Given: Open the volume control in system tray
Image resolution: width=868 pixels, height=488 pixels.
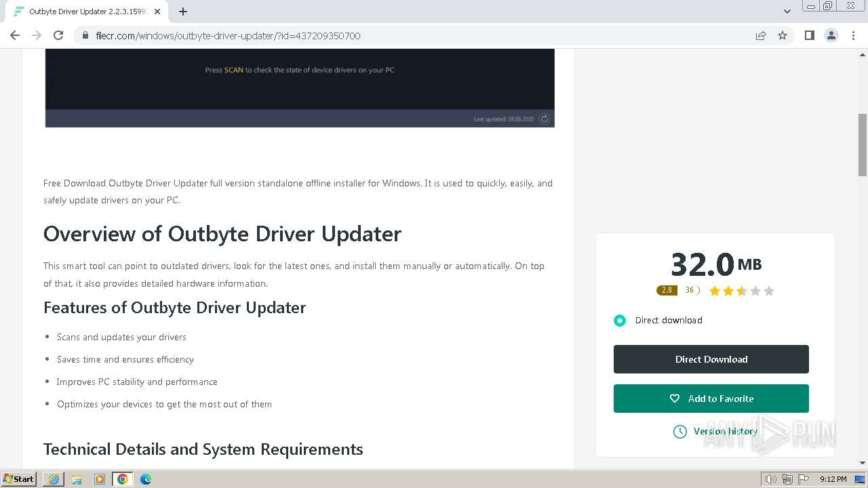Looking at the screenshot, I should (x=771, y=479).
